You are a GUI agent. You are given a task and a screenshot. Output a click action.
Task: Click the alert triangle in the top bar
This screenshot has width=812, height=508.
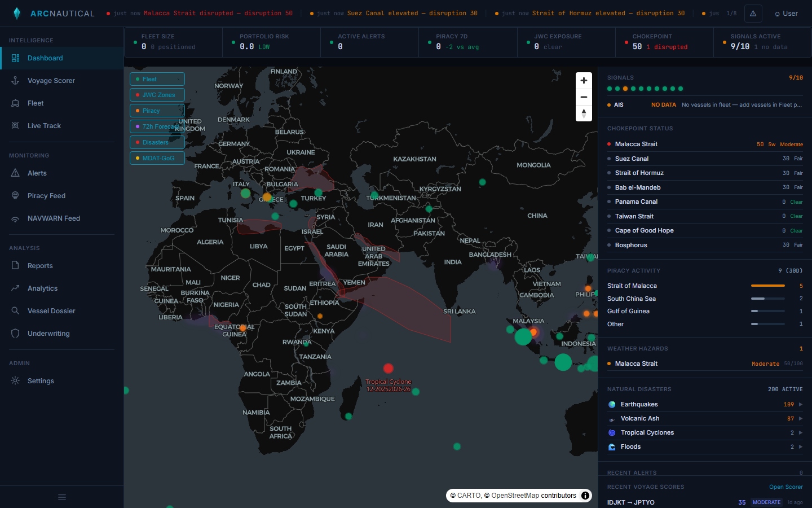[753, 13]
